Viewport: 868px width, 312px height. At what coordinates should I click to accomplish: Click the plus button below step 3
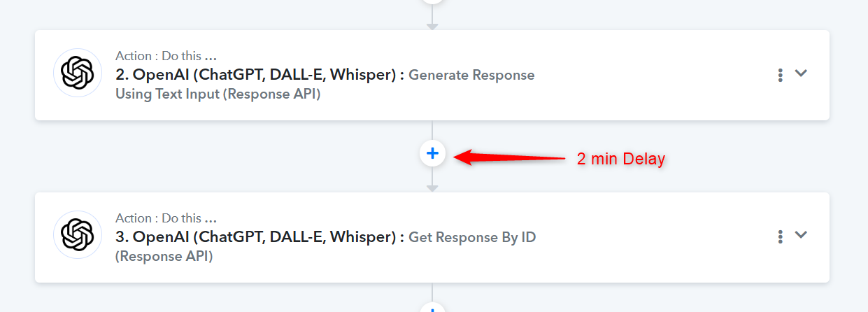pyautogui.click(x=432, y=308)
